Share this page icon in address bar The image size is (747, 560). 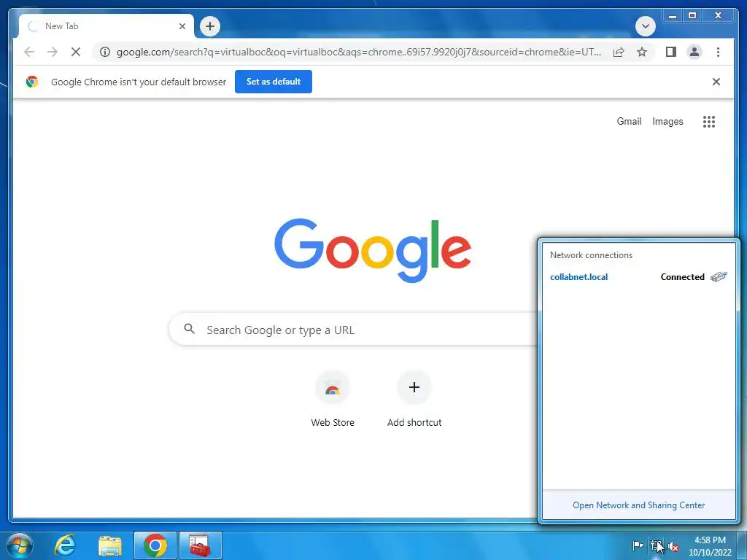pos(619,52)
